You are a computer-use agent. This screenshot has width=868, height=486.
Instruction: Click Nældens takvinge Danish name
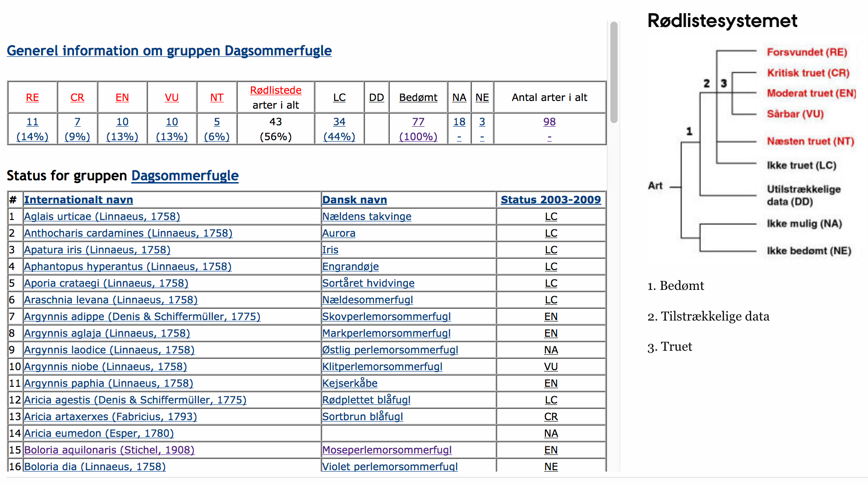tap(367, 216)
